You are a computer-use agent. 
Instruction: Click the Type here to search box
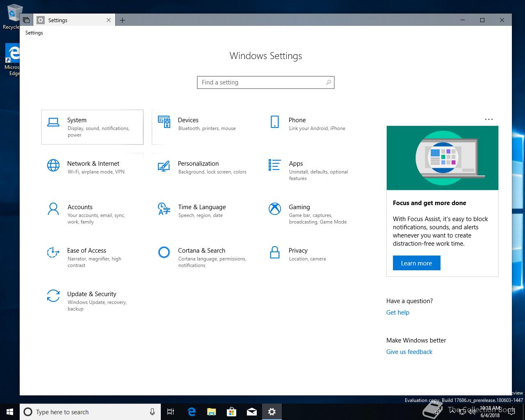pos(89,412)
